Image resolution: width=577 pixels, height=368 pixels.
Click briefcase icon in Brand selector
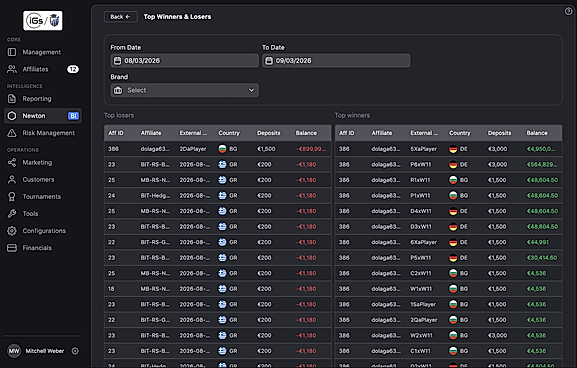tap(118, 90)
